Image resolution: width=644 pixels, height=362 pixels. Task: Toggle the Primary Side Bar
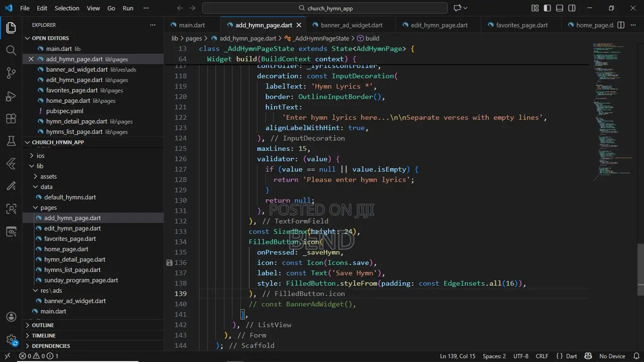point(547,8)
